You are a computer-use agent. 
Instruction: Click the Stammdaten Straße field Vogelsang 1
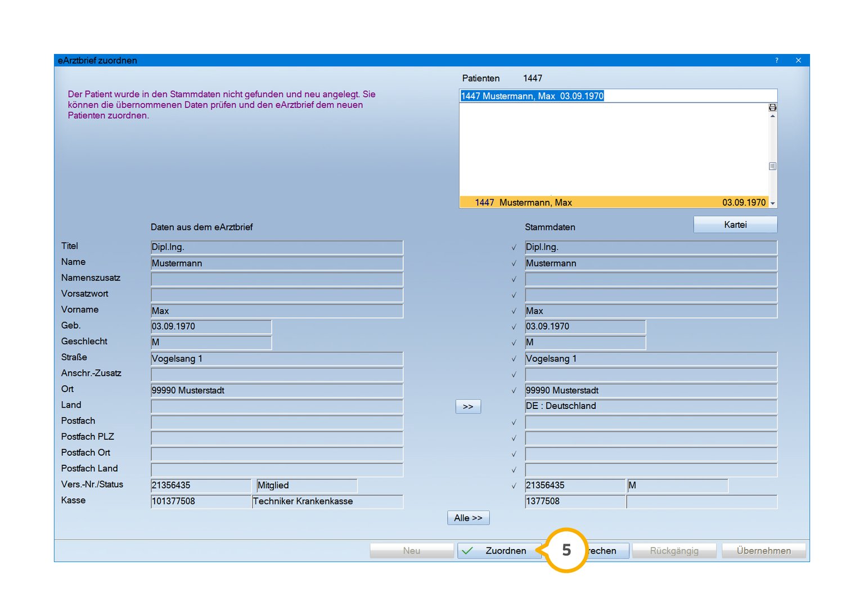click(x=651, y=358)
